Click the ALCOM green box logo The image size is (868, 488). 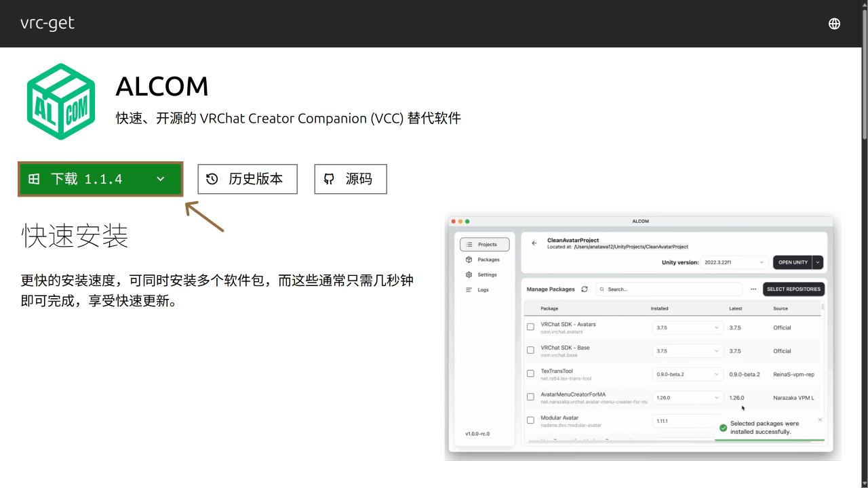(61, 102)
